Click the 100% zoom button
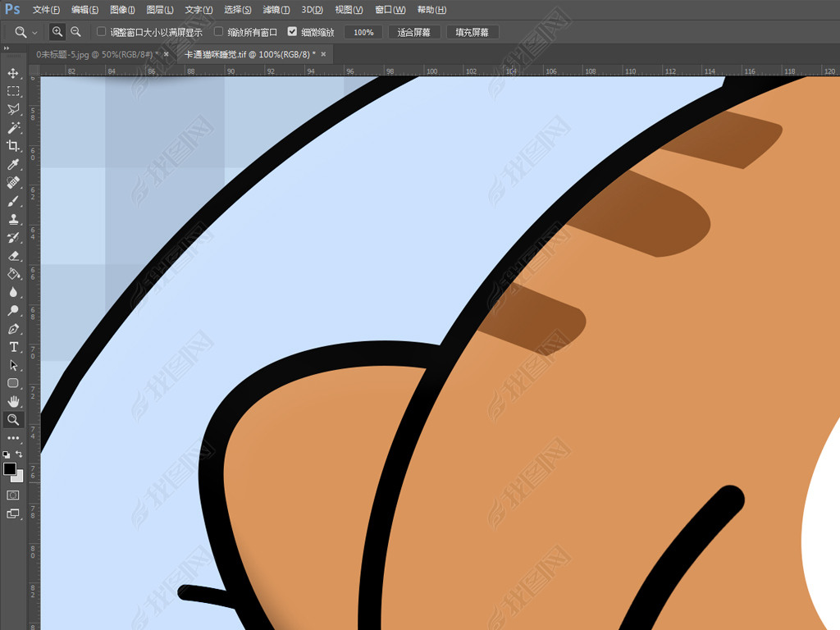 (363, 32)
